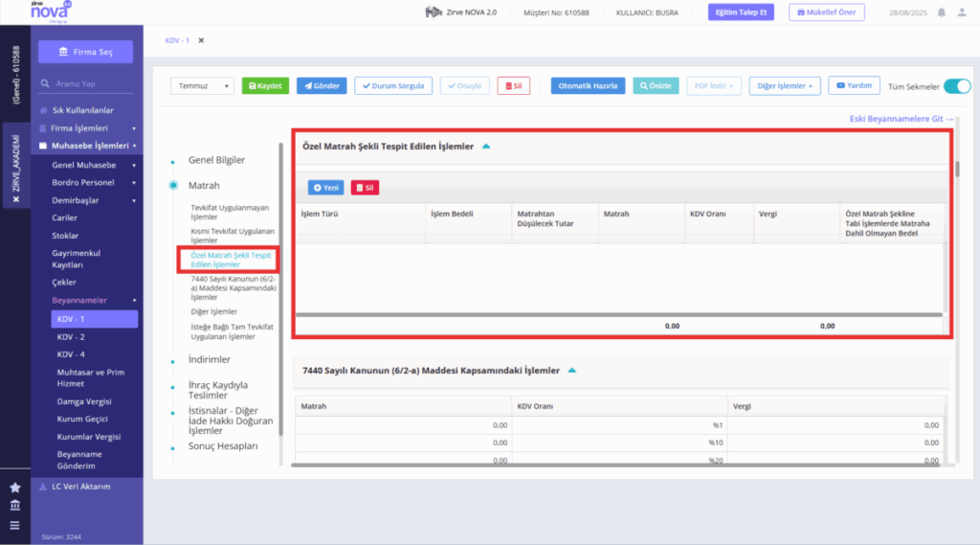Image resolution: width=980 pixels, height=545 pixels.
Task: Click the star favorites icon in left rail
Action: tap(15, 488)
